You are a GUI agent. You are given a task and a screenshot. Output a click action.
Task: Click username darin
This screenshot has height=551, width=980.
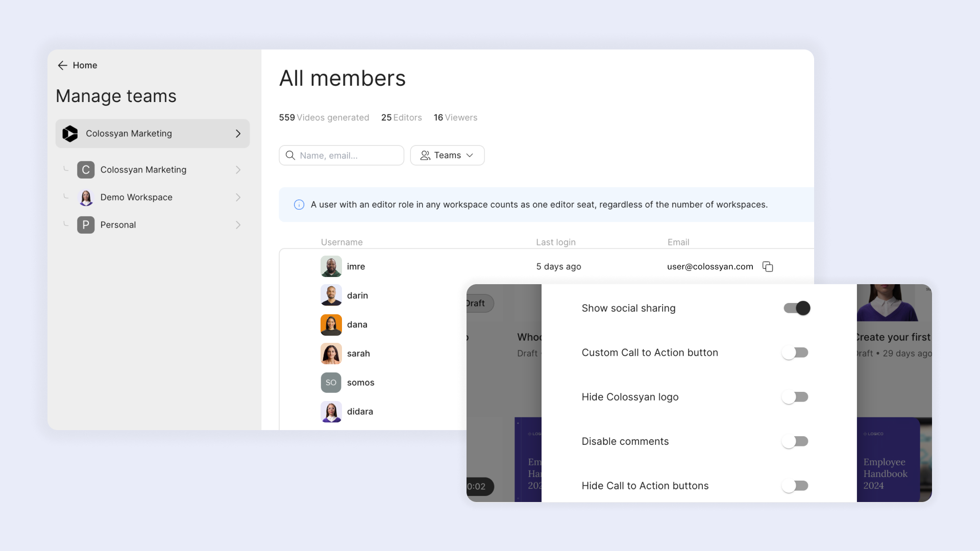click(357, 295)
